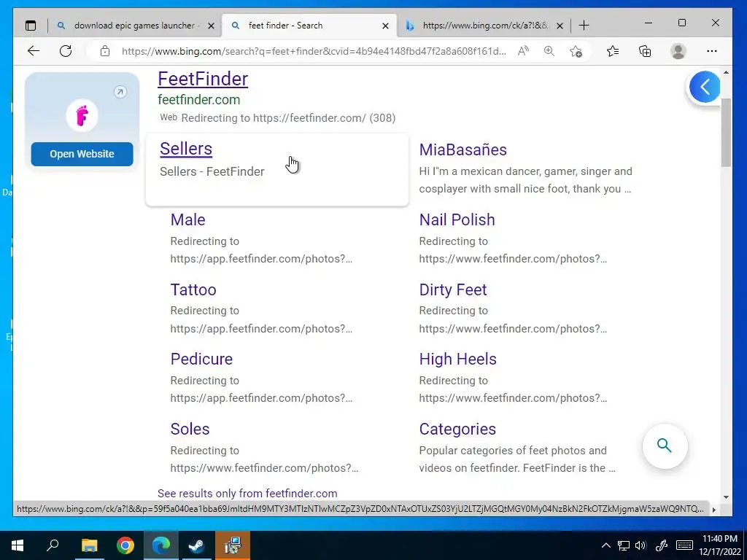Click the vertical scrollbar thumb
This screenshot has width=747, height=560.
(x=726, y=133)
